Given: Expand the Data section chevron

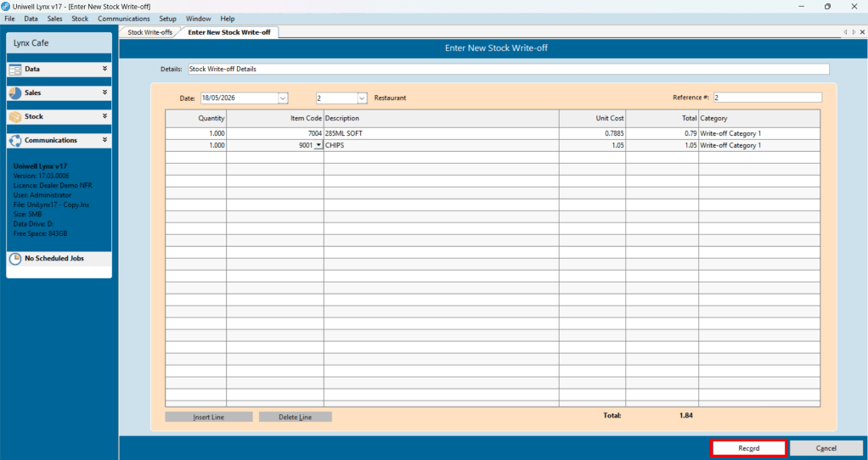Looking at the screenshot, I should pyautogui.click(x=104, y=69).
